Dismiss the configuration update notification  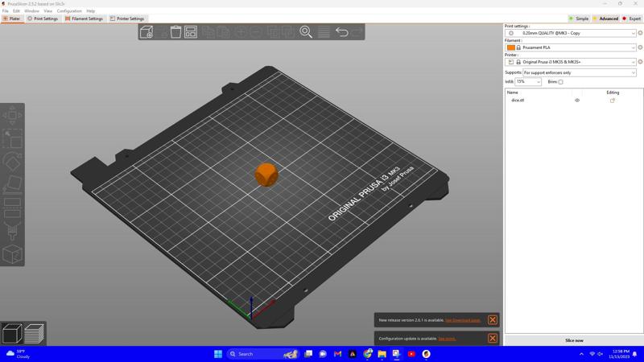pos(493,338)
